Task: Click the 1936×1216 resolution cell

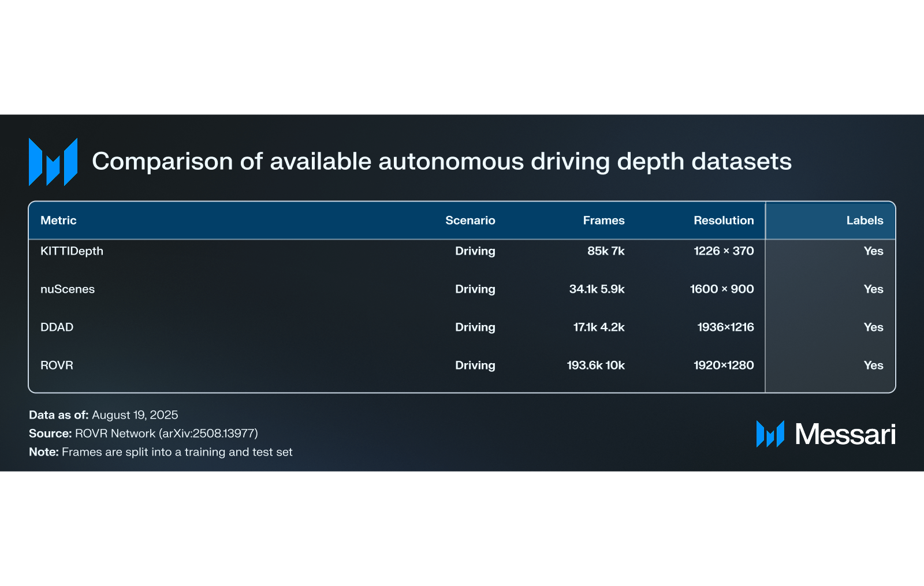Action: pyautogui.click(x=725, y=327)
